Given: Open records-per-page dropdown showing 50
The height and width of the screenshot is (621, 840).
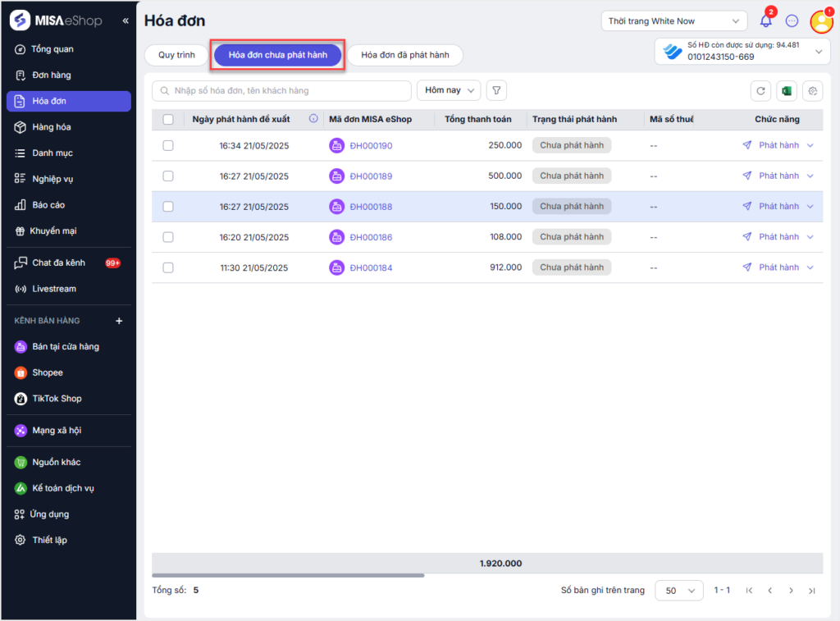Looking at the screenshot, I should click(x=678, y=591).
